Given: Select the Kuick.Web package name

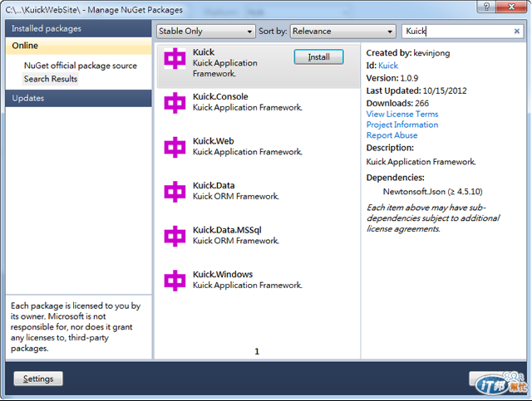Looking at the screenshot, I should [x=213, y=141].
